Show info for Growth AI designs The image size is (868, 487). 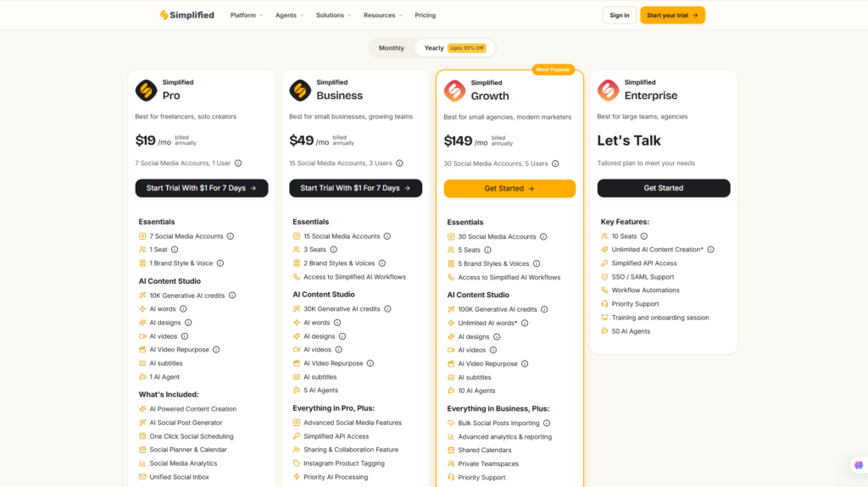click(x=497, y=337)
